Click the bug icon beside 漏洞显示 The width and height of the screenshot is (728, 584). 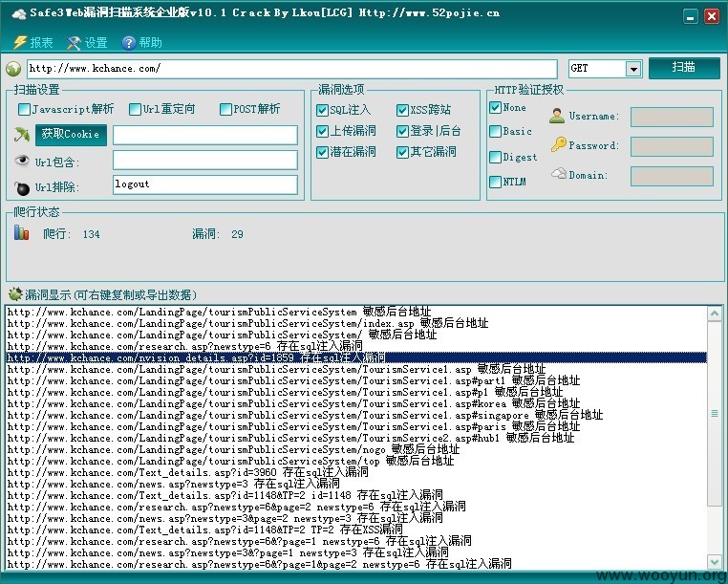[x=15, y=293]
